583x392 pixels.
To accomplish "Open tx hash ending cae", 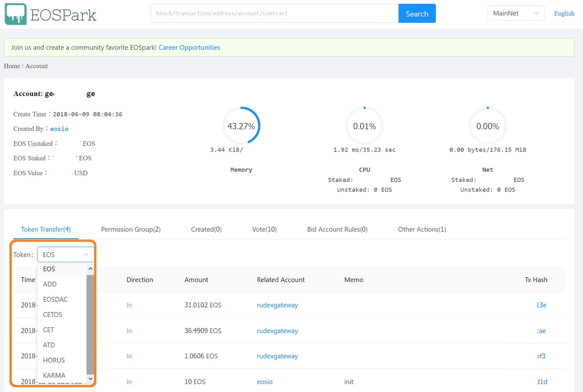I will click(541, 331).
